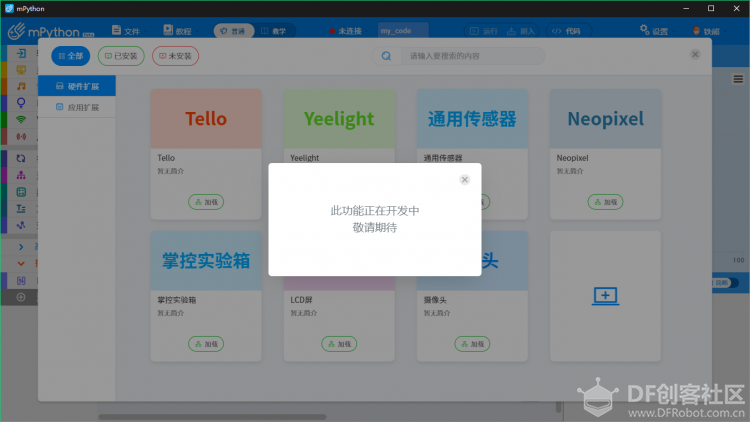
Task: Open the radio broadcast category in sidebar
Action: coord(21,136)
